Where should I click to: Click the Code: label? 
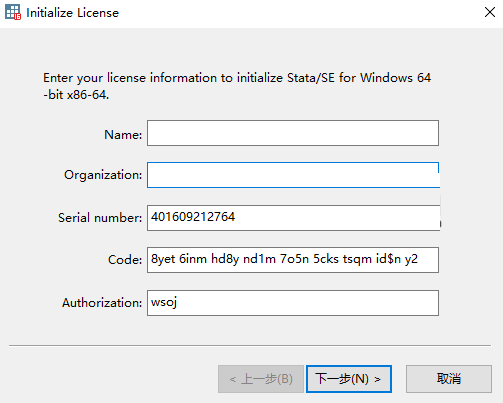pyautogui.click(x=125, y=260)
